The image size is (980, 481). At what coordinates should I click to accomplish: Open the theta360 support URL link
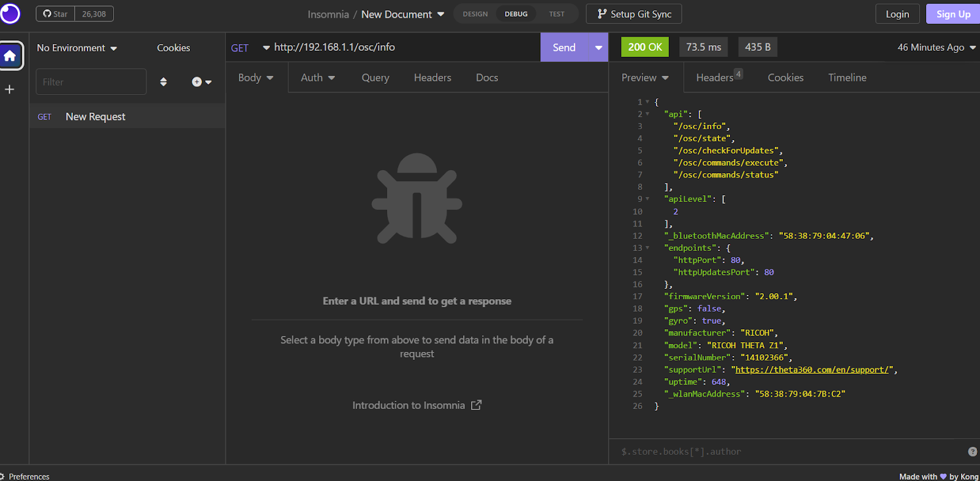(x=812, y=370)
